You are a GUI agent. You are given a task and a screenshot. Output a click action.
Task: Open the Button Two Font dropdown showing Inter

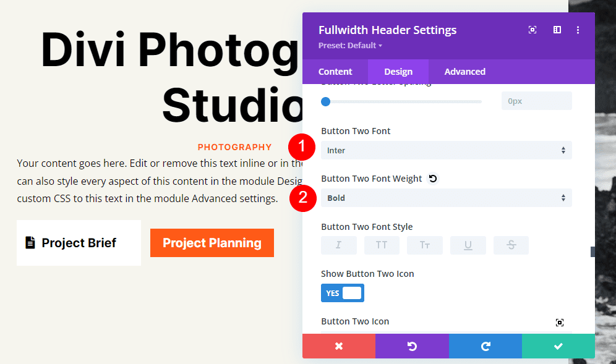[446, 150]
